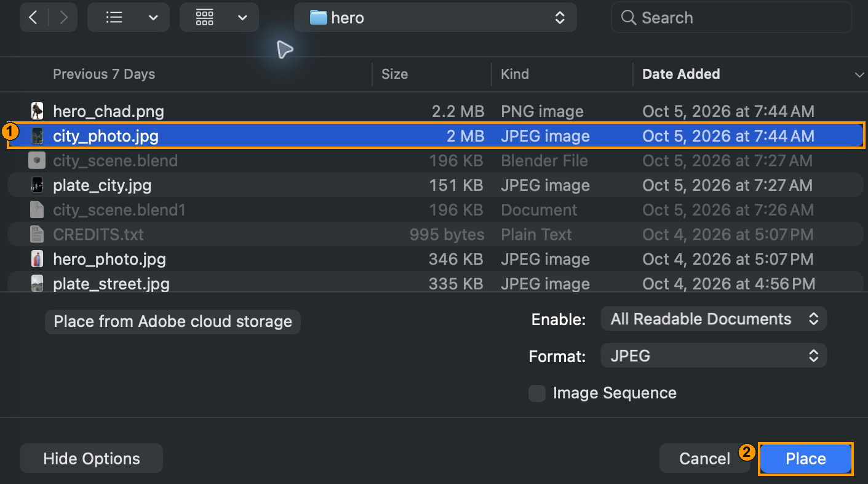Click the Hide Options button
Screen dimensions: 868x484
click(92, 459)
